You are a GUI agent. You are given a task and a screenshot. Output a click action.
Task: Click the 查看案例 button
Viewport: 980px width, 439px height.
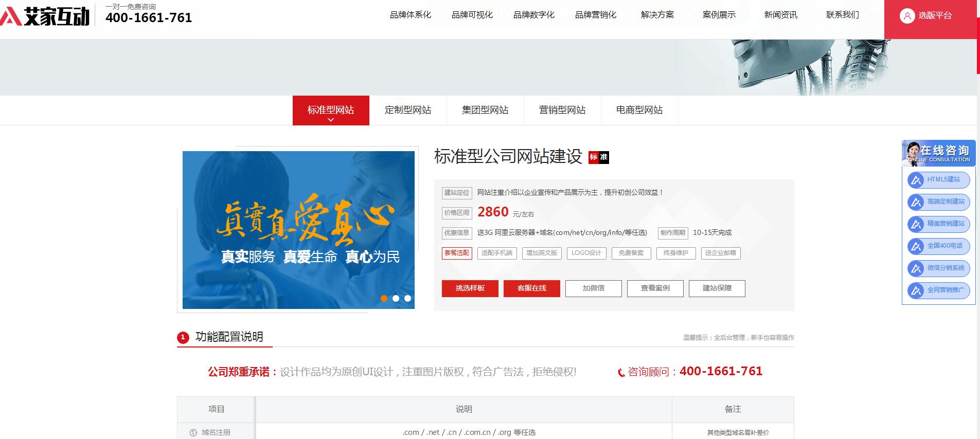[655, 288]
